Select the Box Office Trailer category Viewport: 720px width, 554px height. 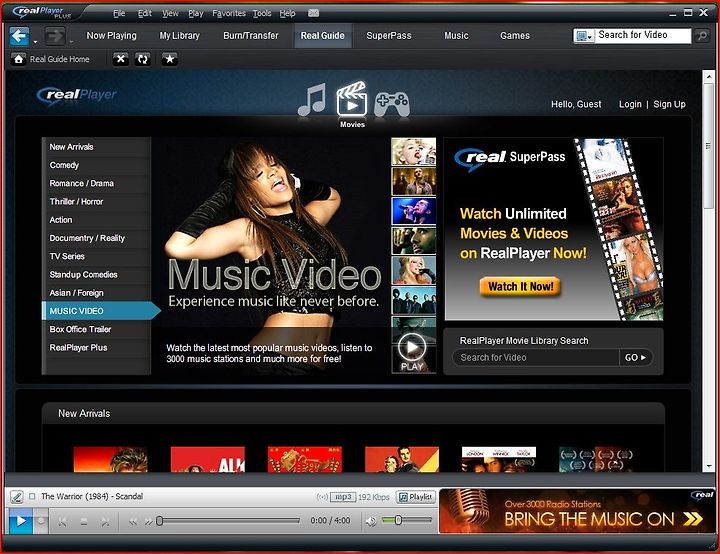97,329
